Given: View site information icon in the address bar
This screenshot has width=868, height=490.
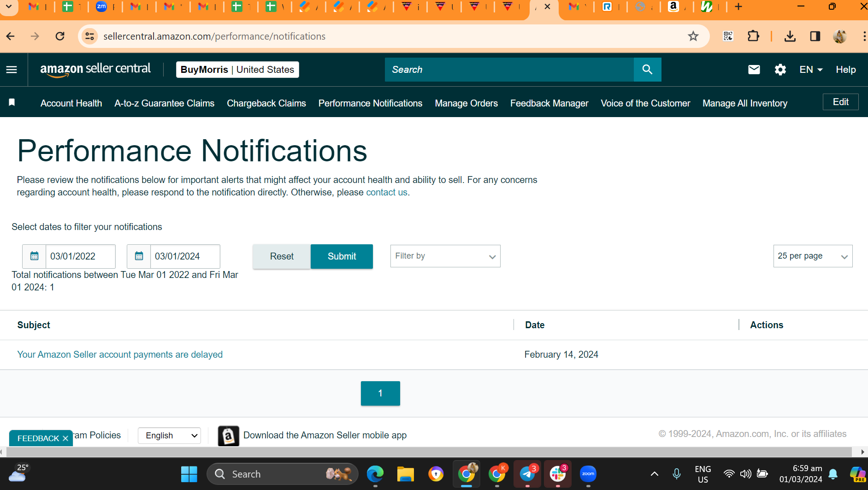Looking at the screenshot, I should click(x=90, y=36).
